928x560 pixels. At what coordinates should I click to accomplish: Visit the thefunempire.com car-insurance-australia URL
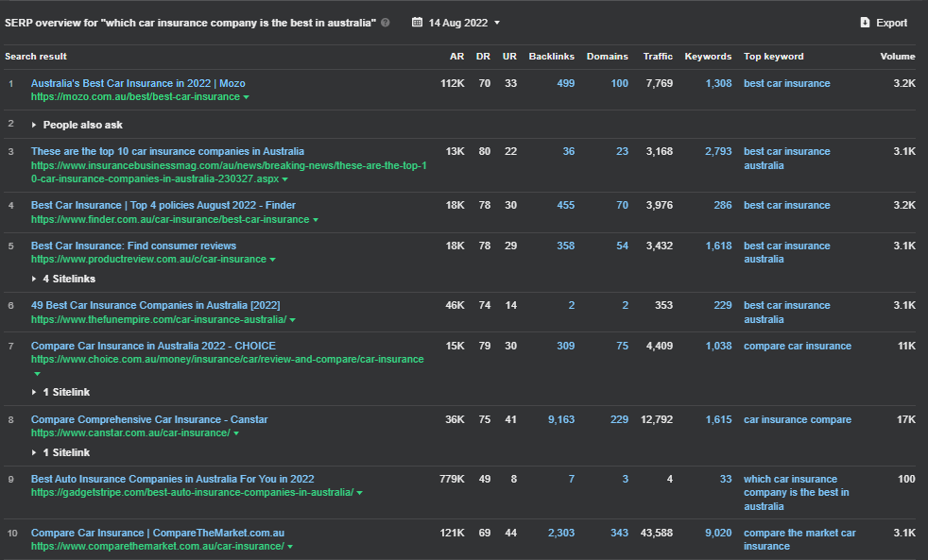pyautogui.click(x=159, y=319)
